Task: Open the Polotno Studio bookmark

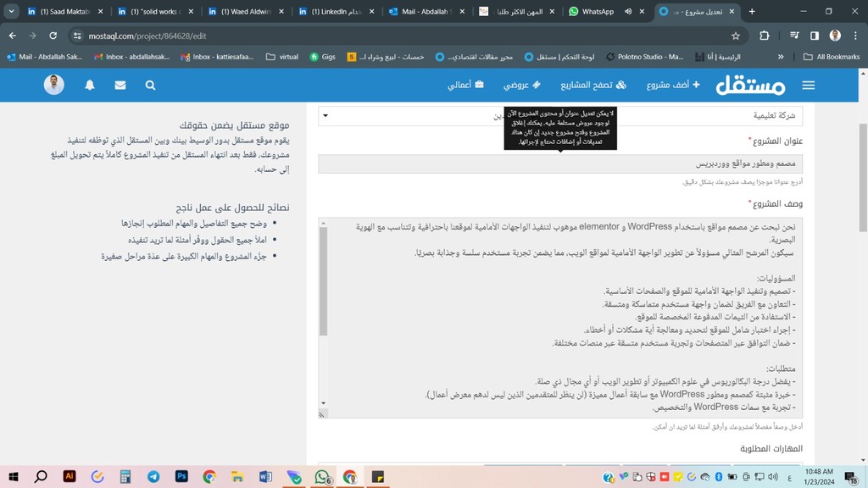Action: pyautogui.click(x=644, y=57)
